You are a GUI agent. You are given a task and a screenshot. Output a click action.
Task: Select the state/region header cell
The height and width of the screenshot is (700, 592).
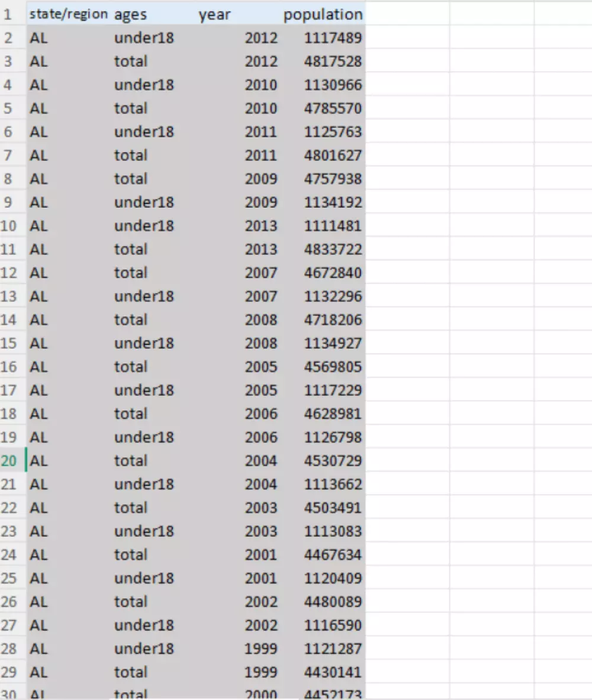68,14
